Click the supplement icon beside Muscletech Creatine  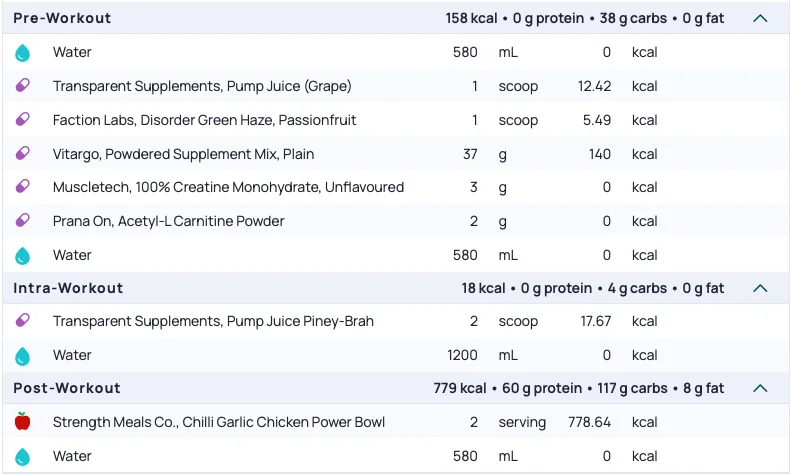pos(23,187)
